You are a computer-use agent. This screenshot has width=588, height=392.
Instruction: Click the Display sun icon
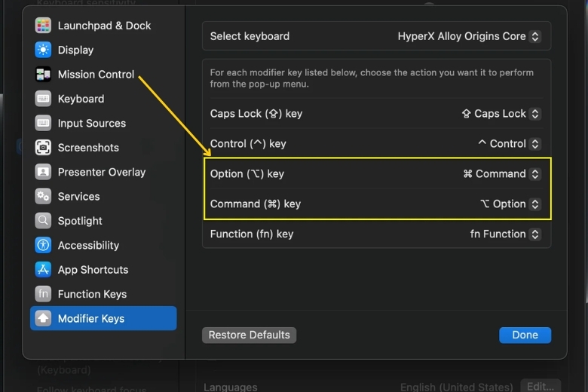pos(43,50)
